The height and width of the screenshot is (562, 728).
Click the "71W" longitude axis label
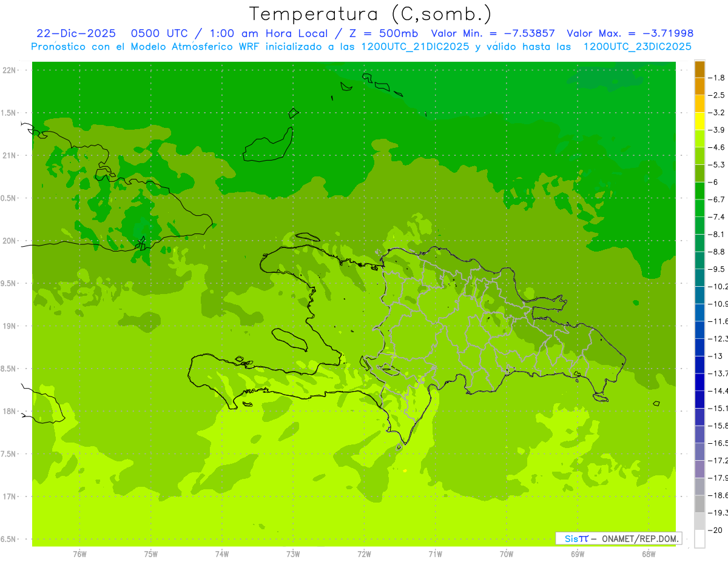point(435,554)
